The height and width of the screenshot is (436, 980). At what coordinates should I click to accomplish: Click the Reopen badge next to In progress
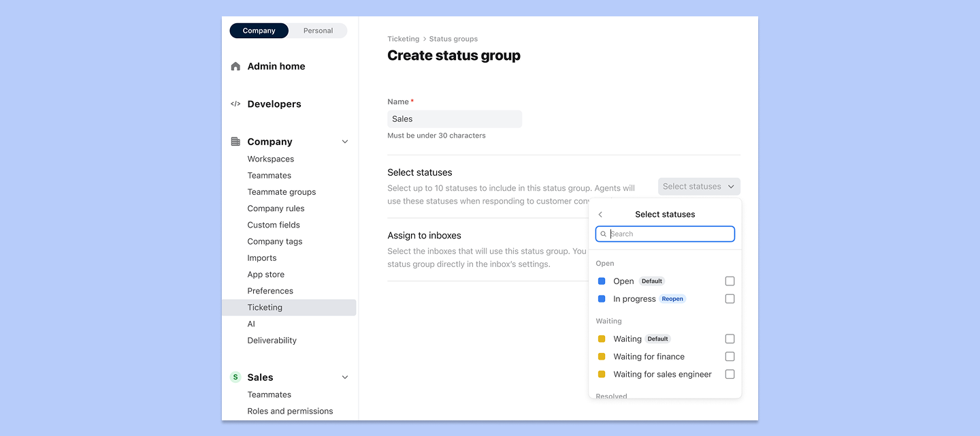tap(672, 299)
